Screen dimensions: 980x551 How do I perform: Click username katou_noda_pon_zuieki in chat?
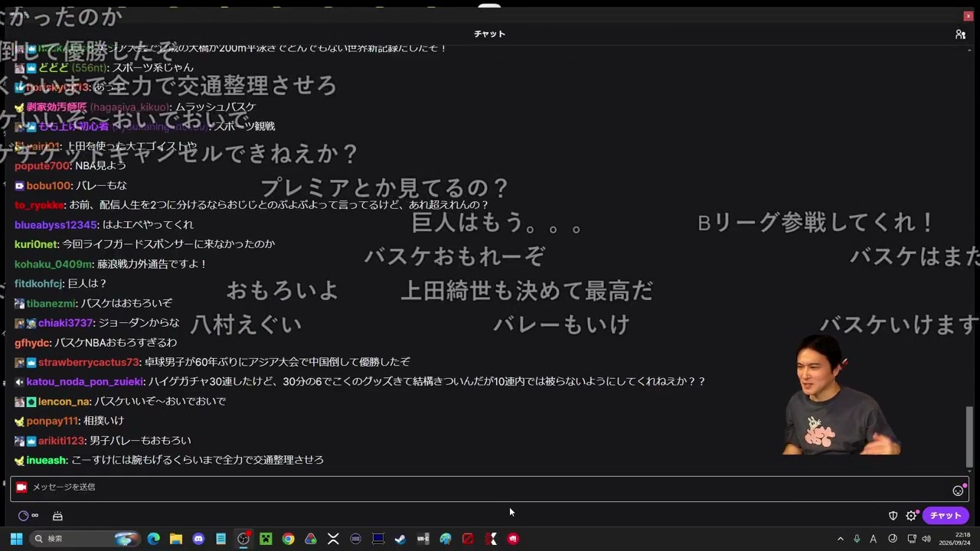(85, 382)
